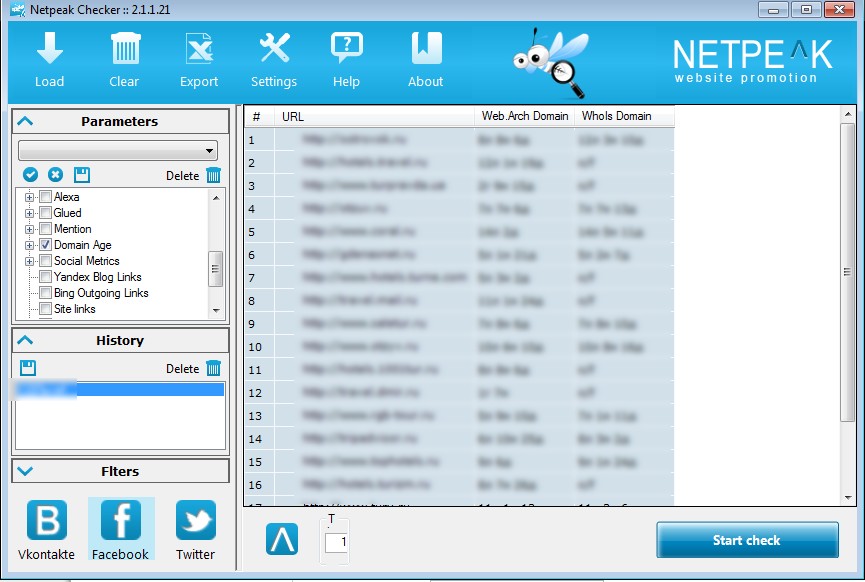Image resolution: width=865 pixels, height=582 pixels.
Task: Uncheck the Domain Age checkbox
Action: click(x=45, y=245)
